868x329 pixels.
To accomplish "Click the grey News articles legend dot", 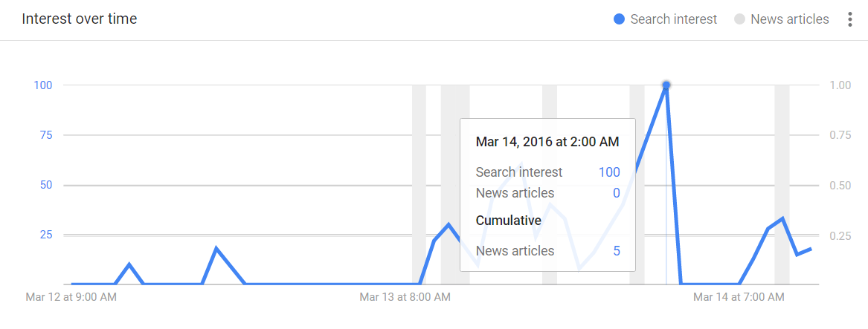I will (739, 19).
